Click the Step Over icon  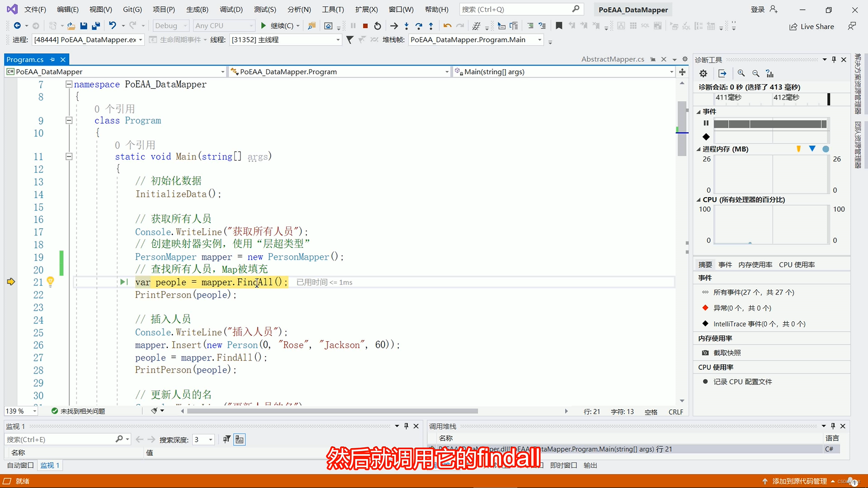(x=419, y=26)
